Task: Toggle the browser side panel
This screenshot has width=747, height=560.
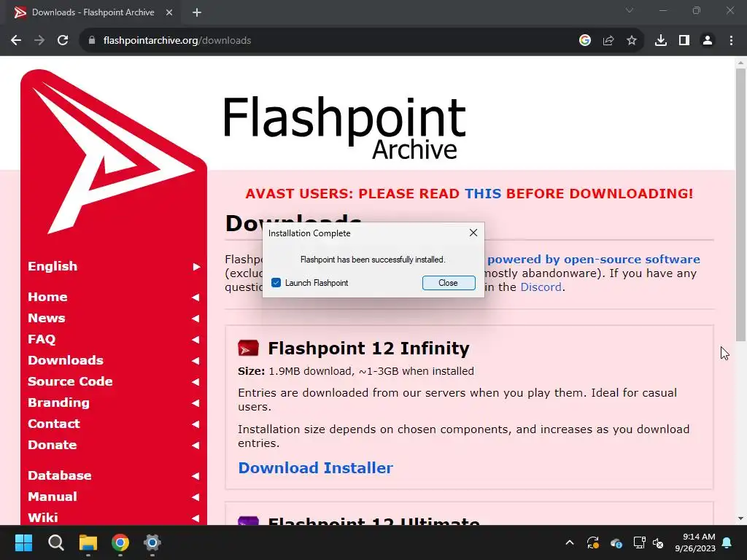Action: coord(684,41)
